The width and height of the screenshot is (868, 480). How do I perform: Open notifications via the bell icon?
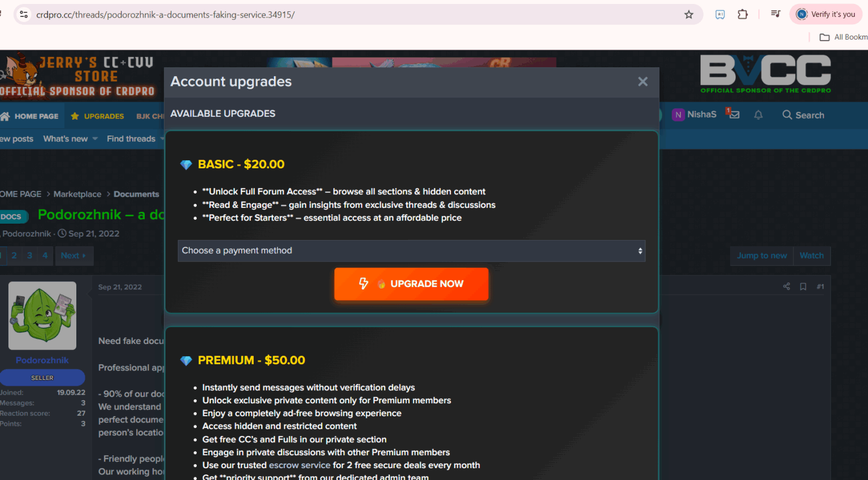[x=758, y=115]
